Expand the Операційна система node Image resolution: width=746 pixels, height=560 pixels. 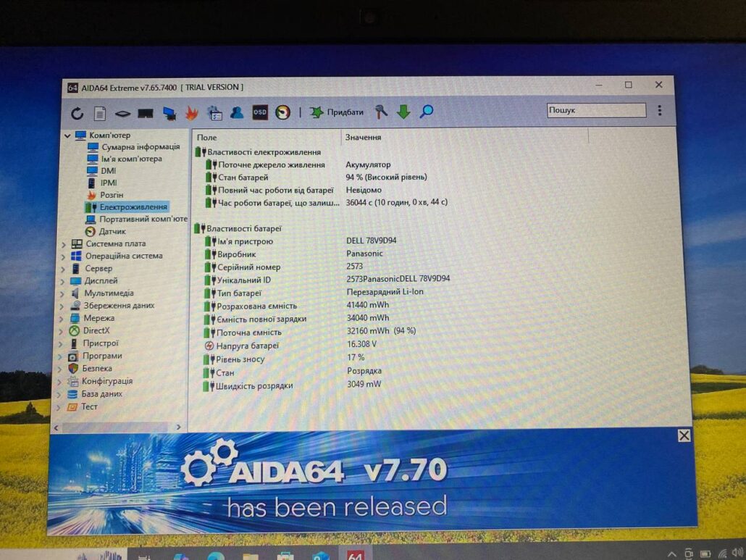[63, 257]
